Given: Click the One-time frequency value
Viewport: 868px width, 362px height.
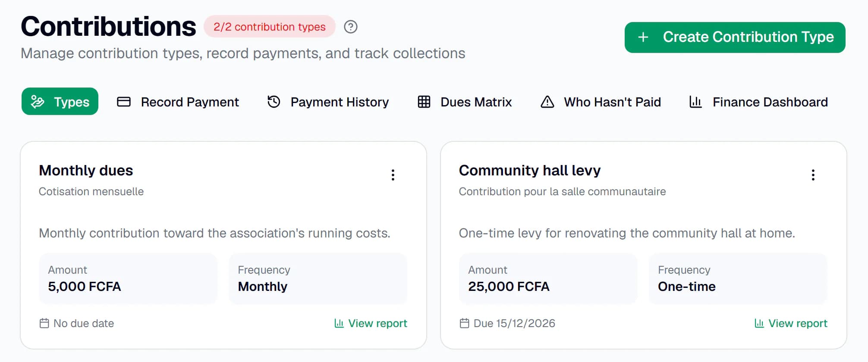Looking at the screenshot, I should pyautogui.click(x=687, y=287).
